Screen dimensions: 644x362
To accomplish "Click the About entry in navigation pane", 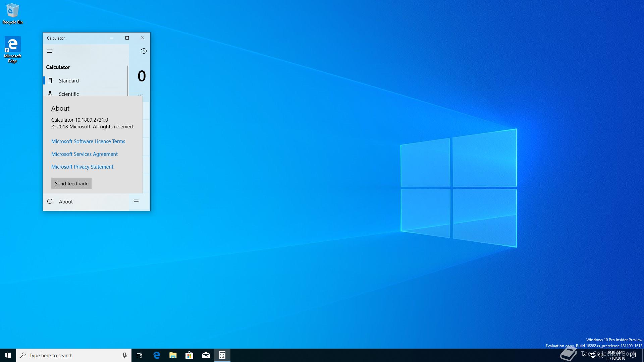I will [86, 201].
